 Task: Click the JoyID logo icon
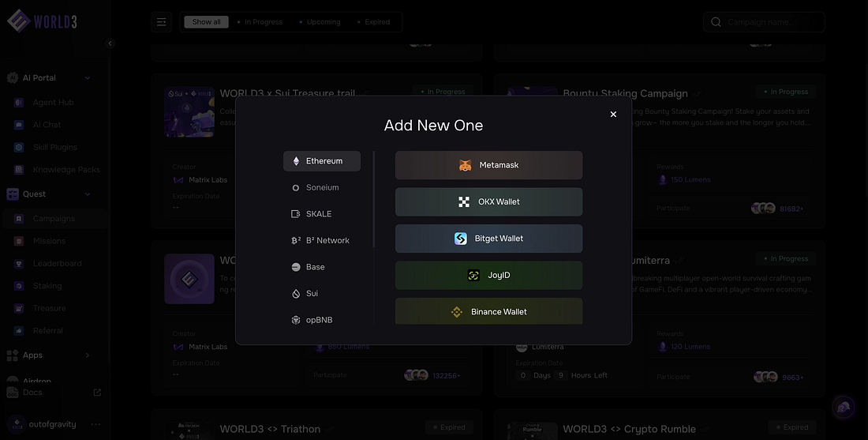473,275
